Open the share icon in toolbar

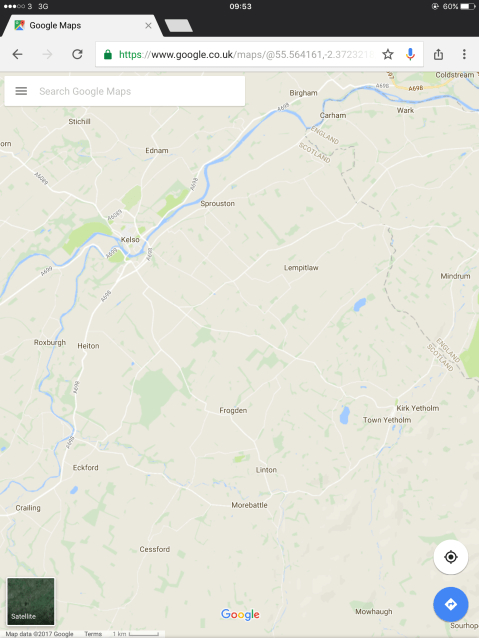(438, 54)
